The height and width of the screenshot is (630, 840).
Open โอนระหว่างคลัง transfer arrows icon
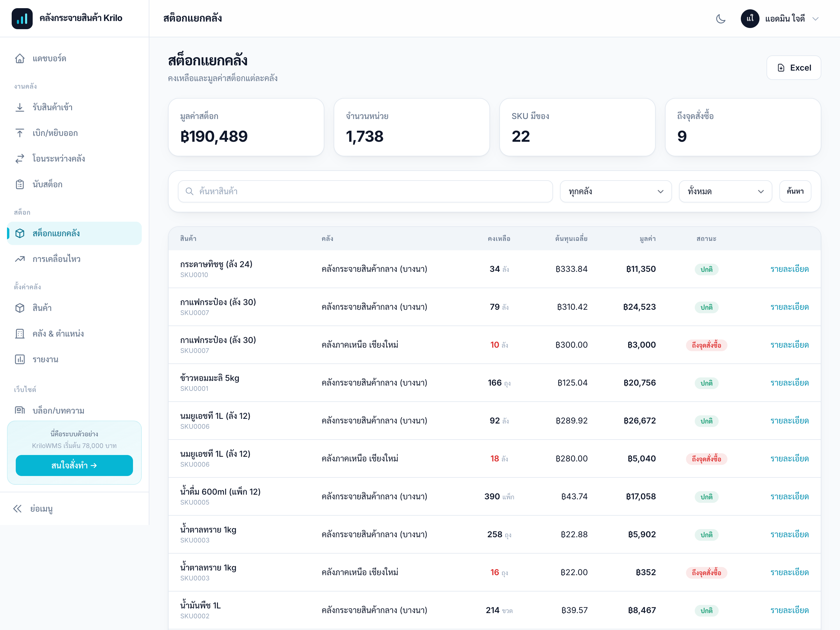20,159
